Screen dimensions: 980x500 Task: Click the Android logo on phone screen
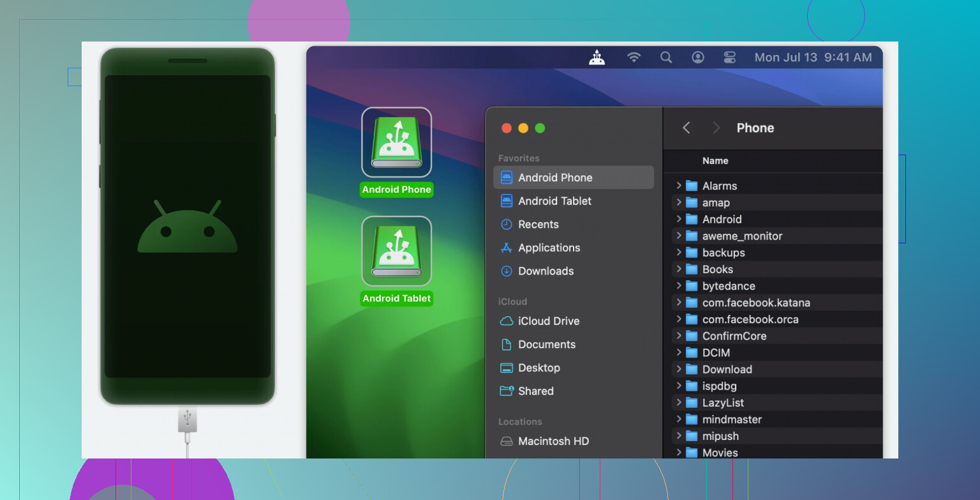click(x=188, y=226)
